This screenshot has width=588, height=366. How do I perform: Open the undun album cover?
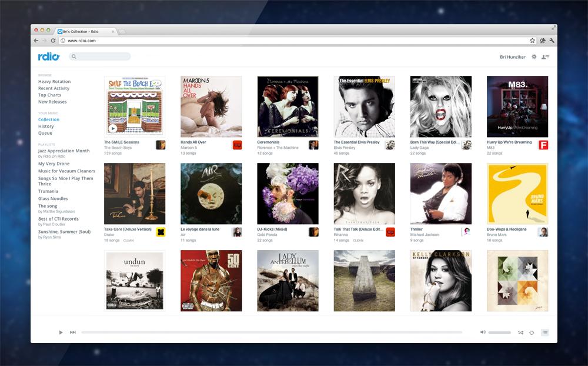[135, 281]
